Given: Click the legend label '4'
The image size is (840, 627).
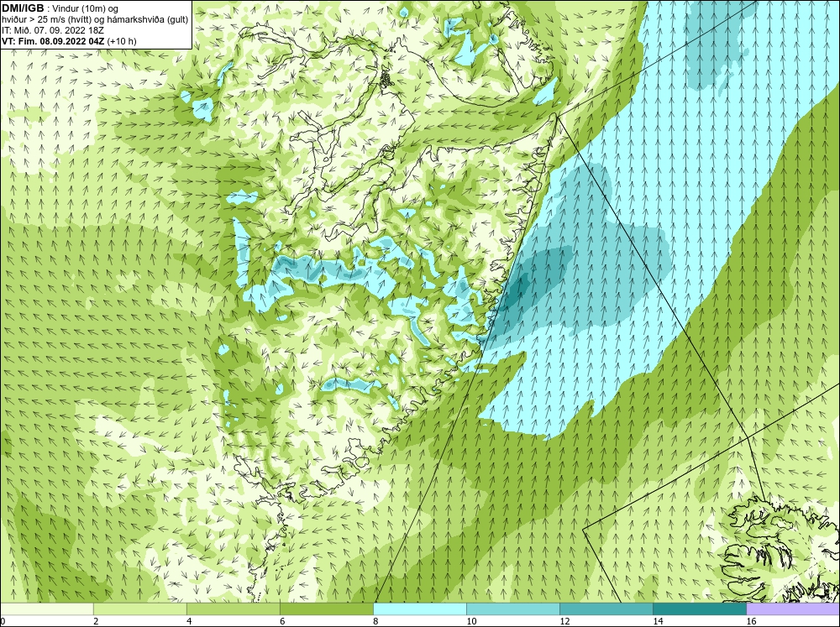Looking at the screenshot, I should [189, 621].
